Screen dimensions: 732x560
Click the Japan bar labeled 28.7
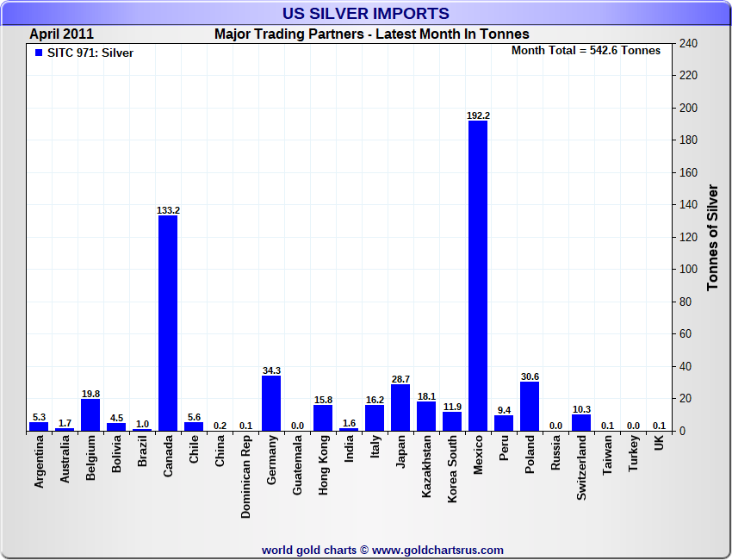click(x=400, y=408)
